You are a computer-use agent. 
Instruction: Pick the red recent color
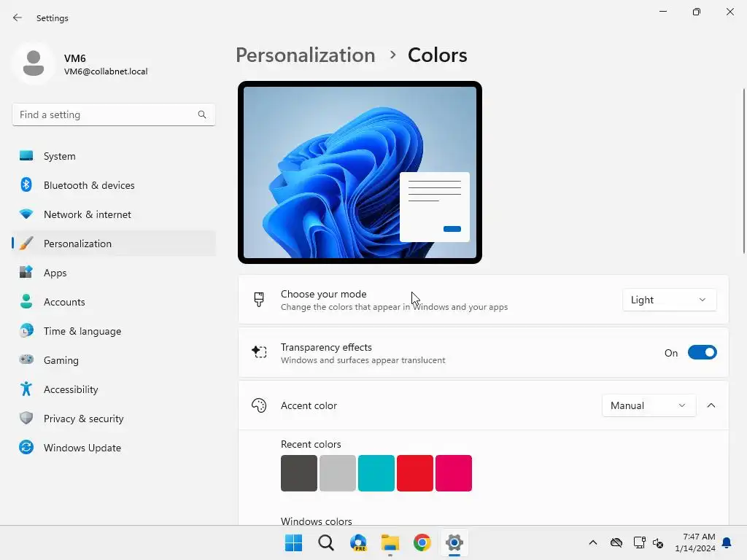[415, 472]
